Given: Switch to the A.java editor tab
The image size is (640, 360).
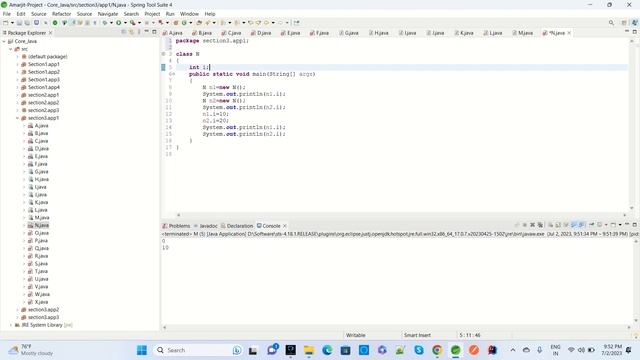Looking at the screenshot, I should click(173, 33).
